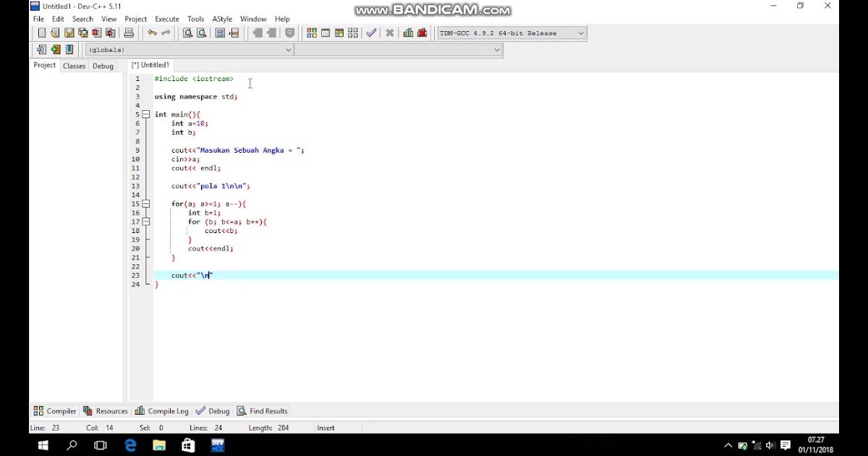Open File Explorer from the taskbar
868x456 pixels.
[x=159, y=445]
